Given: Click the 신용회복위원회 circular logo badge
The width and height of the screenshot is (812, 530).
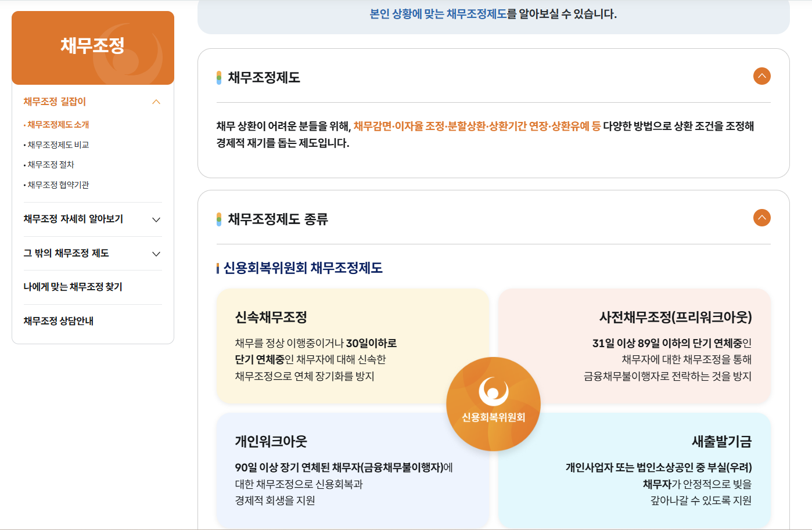Looking at the screenshot, I should point(493,404).
